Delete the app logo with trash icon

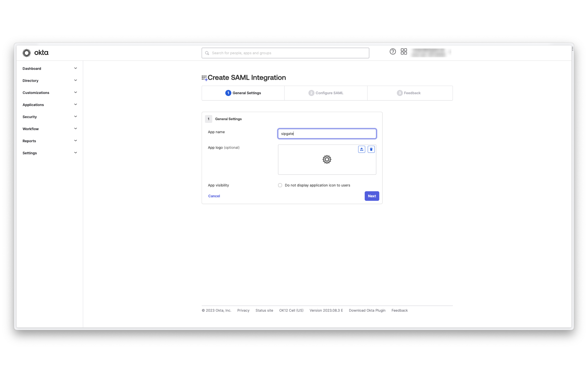coord(371,149)
